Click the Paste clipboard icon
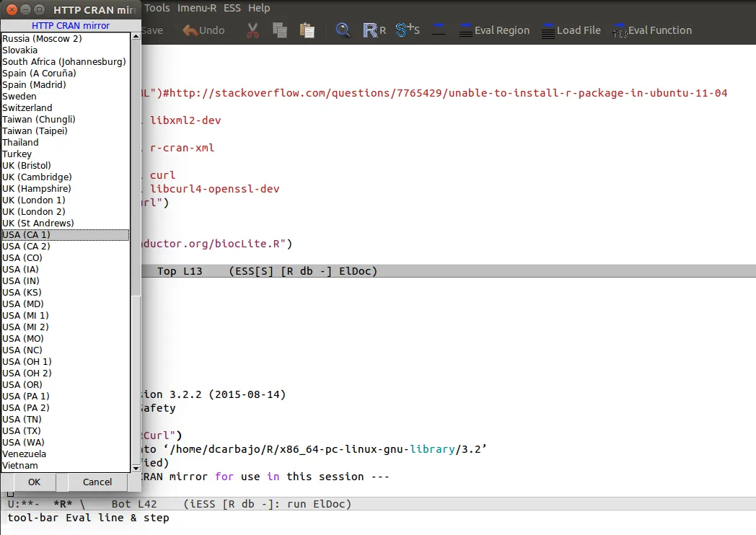Viewport: 756px width, 535px height. 307,30
